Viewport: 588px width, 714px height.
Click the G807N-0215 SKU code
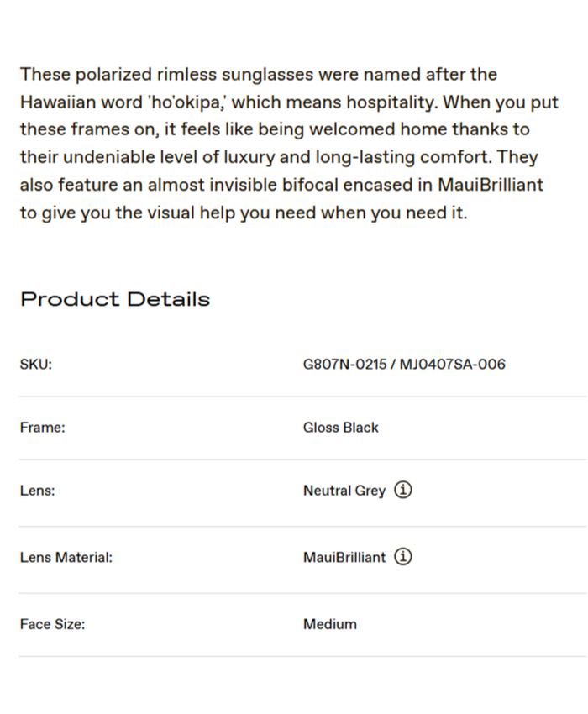(x=344, y=365)
